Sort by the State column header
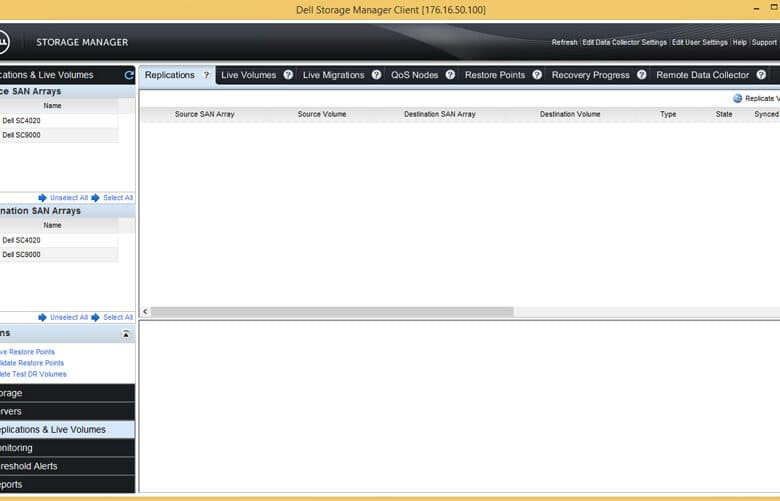The height and width of the screenshot is (501, 780). point(724,114)
